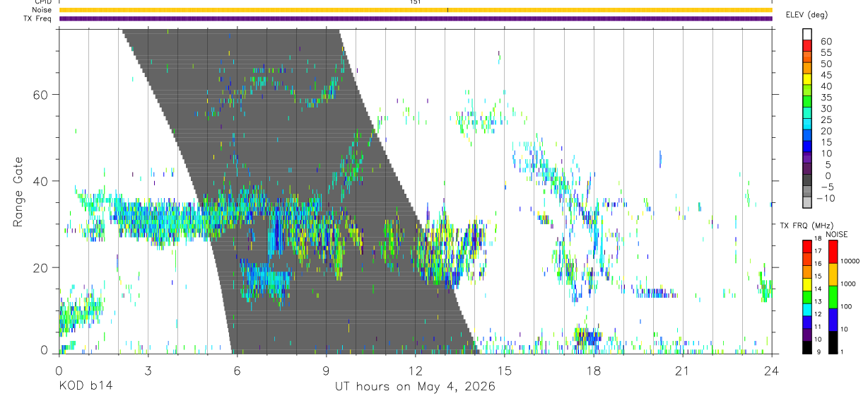This screenshot has height=401, width=868.
Task: Click the '21' tick on UT hours axis
Action: tap(683, 370)
